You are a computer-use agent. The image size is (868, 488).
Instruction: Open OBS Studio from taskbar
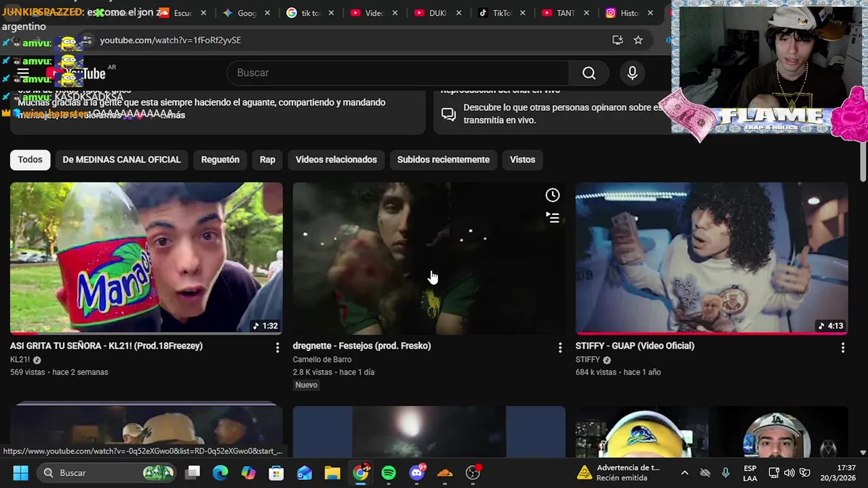(473, 472)
